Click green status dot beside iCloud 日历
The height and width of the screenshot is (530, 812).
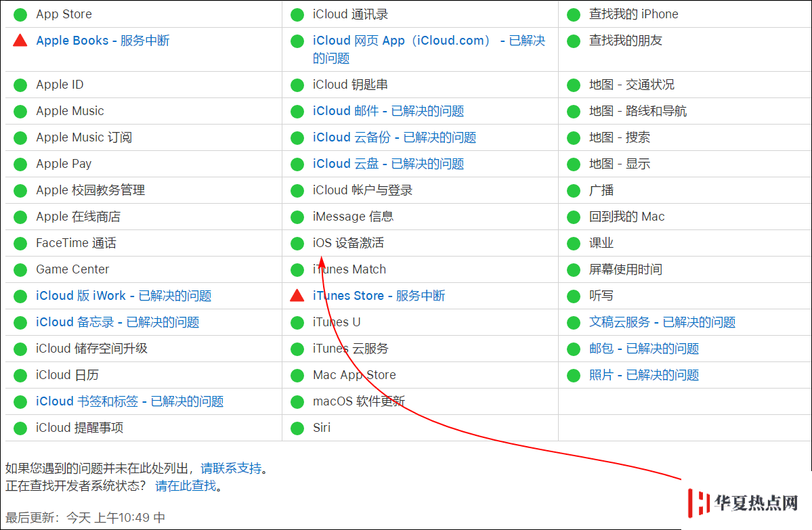tap(20, 375)
